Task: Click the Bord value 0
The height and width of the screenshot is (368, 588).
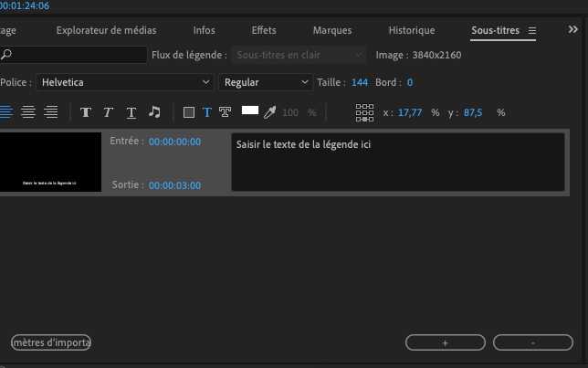Action: pyautogui.click(x=410, y=82)
